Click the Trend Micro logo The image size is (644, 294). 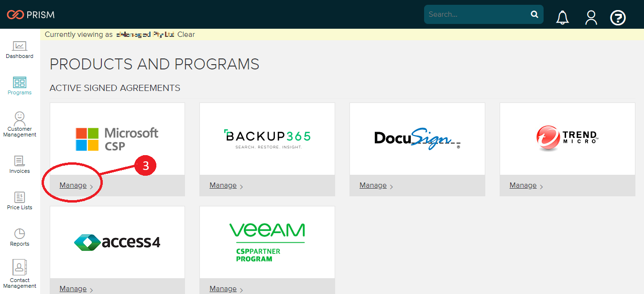point(568,138)
